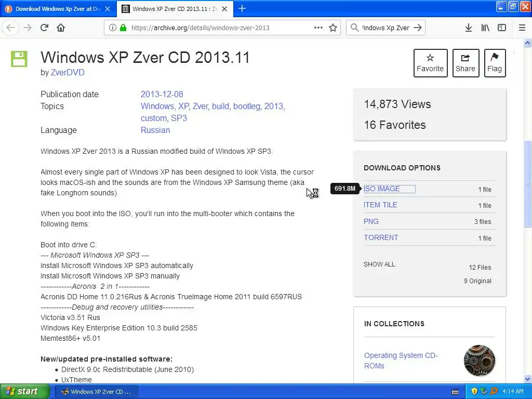
Task: Click the search magnifier icon
Action: tap(354, 28)
